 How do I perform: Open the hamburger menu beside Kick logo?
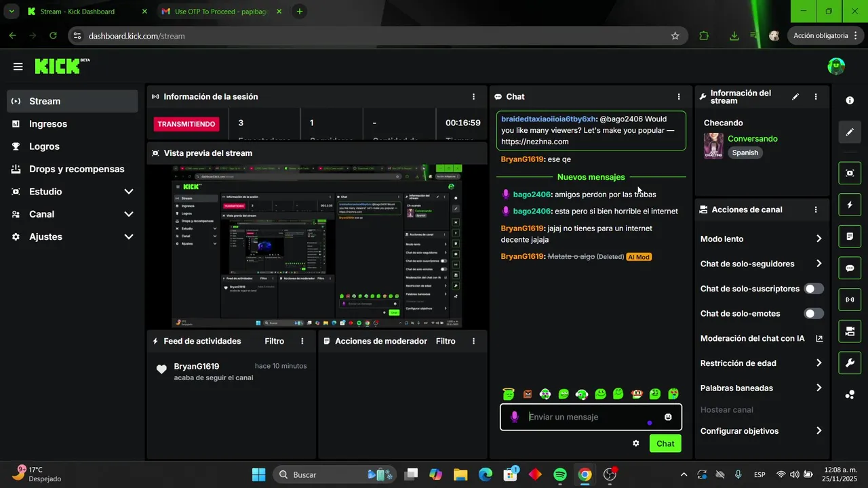(18, 66)
